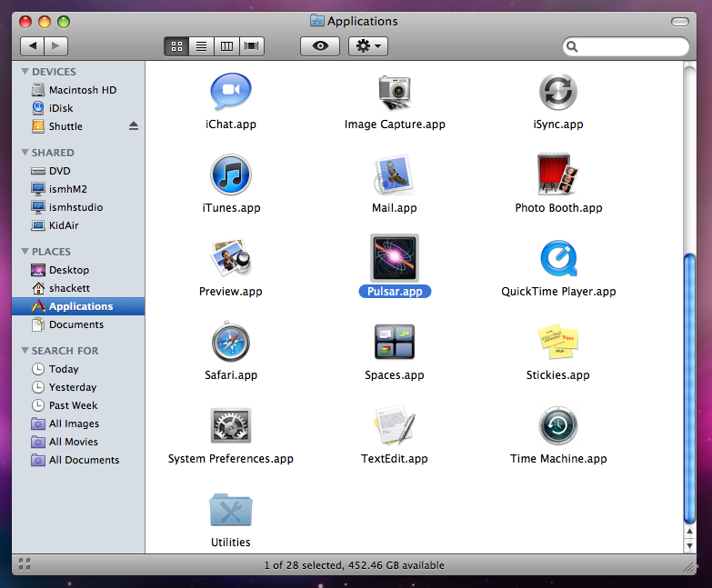The width and height of the screenshot is (712, 588).
Task: Select the Photo Booth.app icon
Action: click(557, 174)
